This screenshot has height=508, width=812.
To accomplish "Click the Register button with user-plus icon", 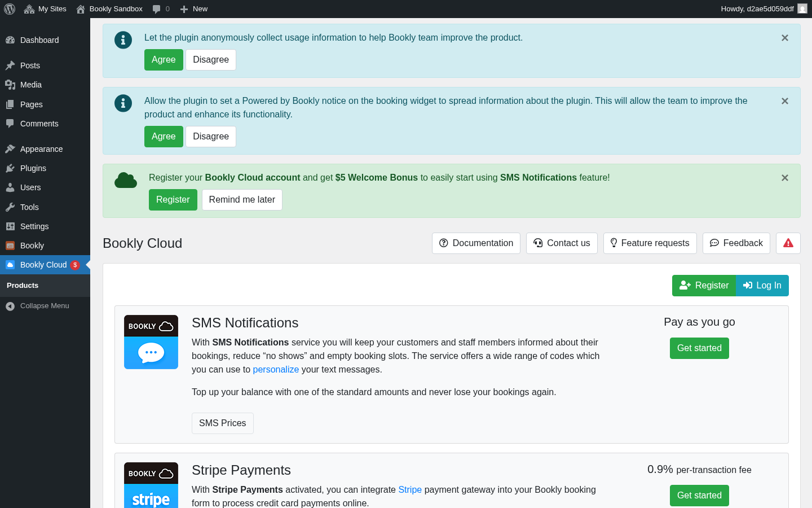I will coord(704,286).
